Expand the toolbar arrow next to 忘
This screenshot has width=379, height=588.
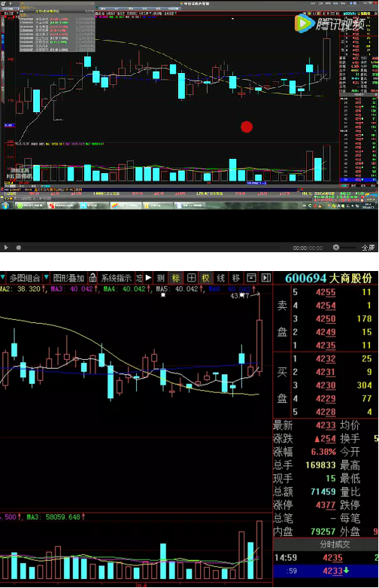149,278
